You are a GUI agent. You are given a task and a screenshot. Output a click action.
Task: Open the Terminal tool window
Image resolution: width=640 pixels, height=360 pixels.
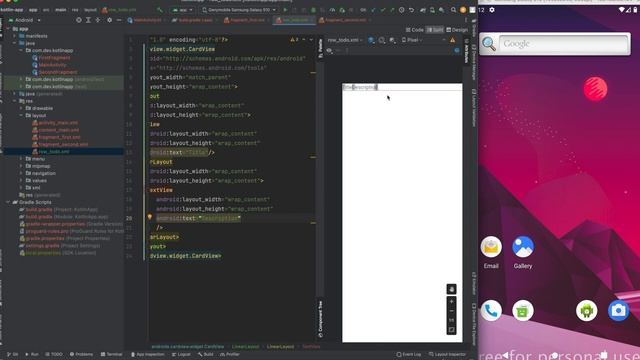click(x=111, y=354)
